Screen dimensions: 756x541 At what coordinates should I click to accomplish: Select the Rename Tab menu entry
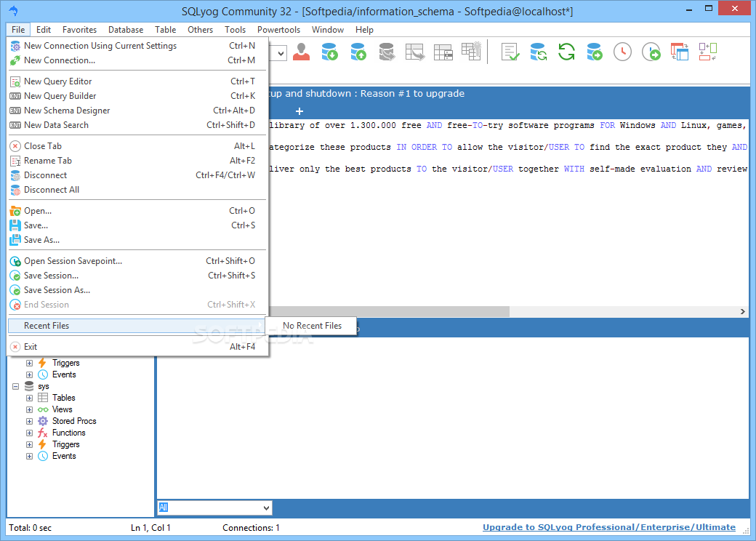[137, 161]
